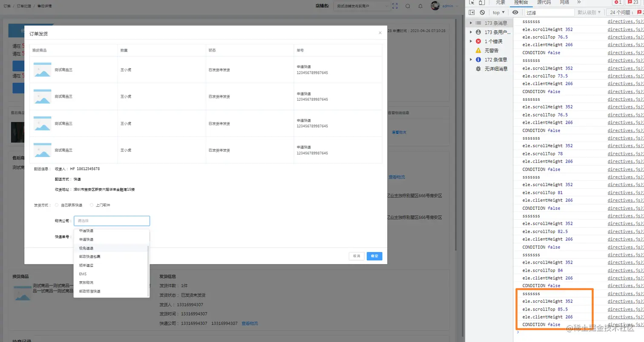Screen dimensions: 644x342
Task: Click the admin user avatar picture
Action: tap(435, 6)
